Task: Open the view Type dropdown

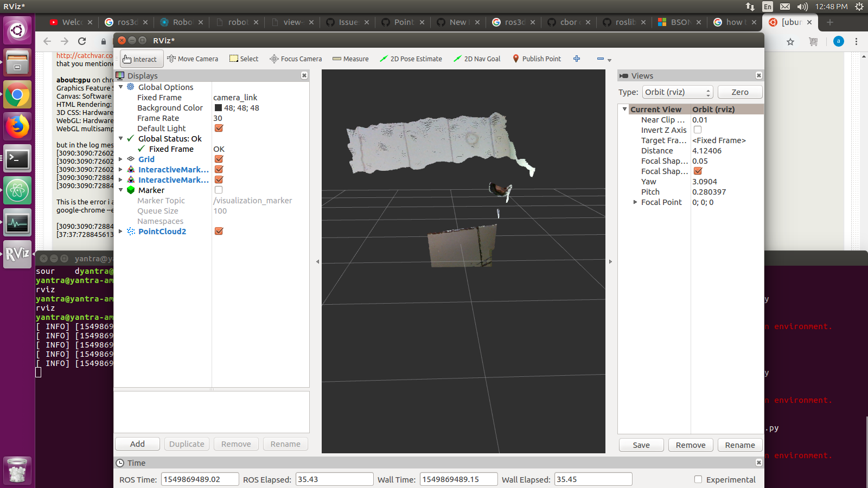Action: (x=677, y=92)
